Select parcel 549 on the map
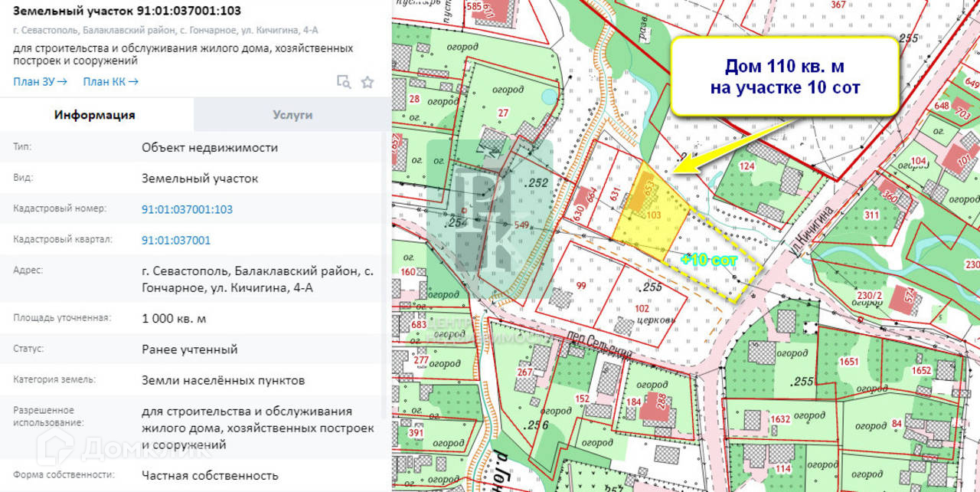This screenshot has height=492, width=980. 522,225
